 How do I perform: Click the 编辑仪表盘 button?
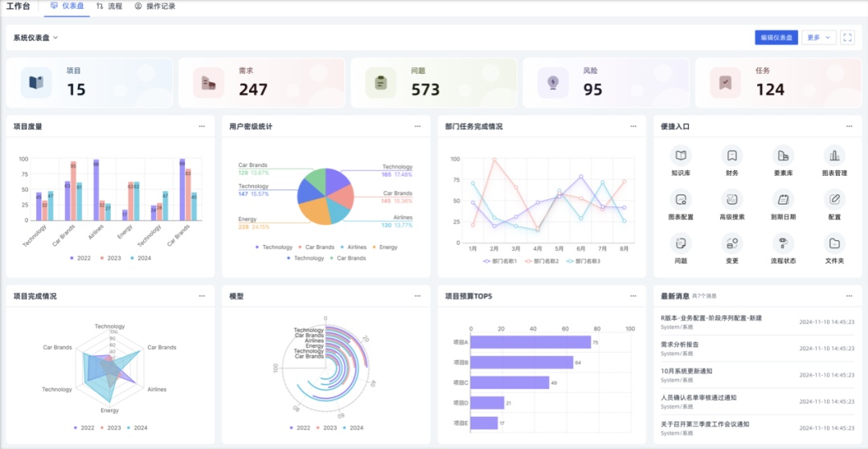point(776,38)
